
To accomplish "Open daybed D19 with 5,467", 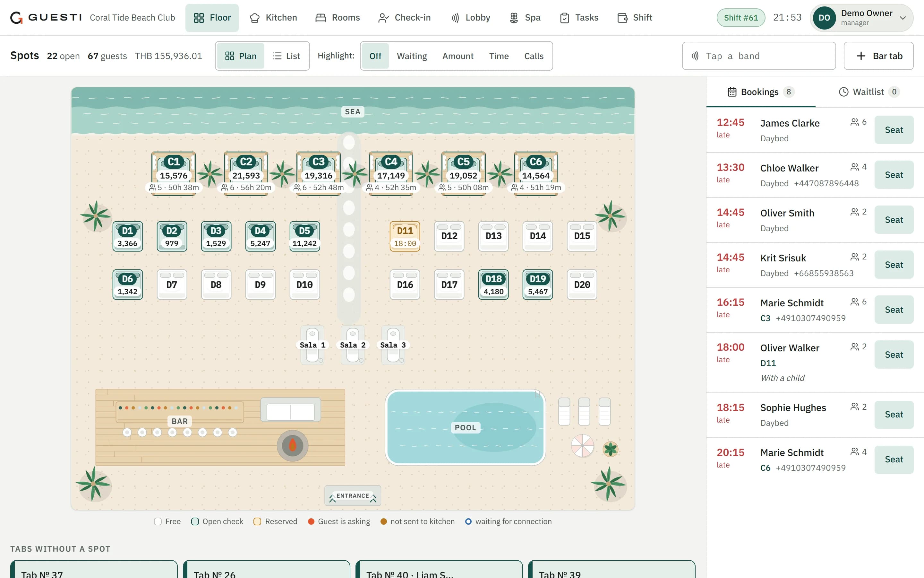I will (x=538, y=285).
